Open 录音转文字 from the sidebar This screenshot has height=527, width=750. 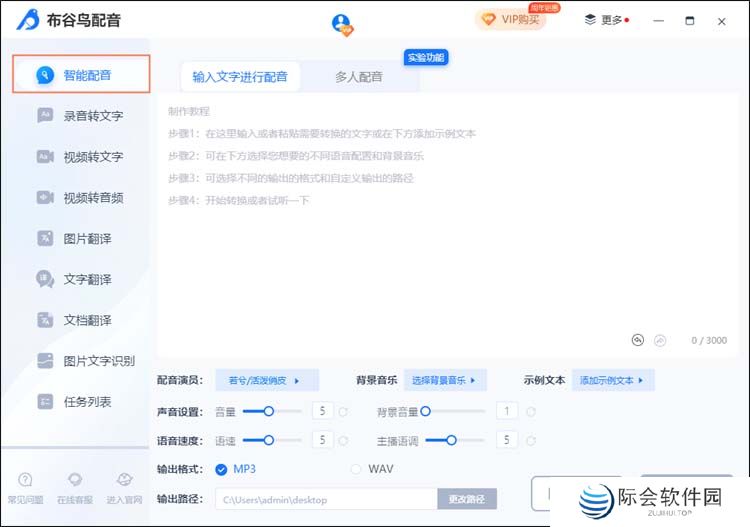coord(92,116)
